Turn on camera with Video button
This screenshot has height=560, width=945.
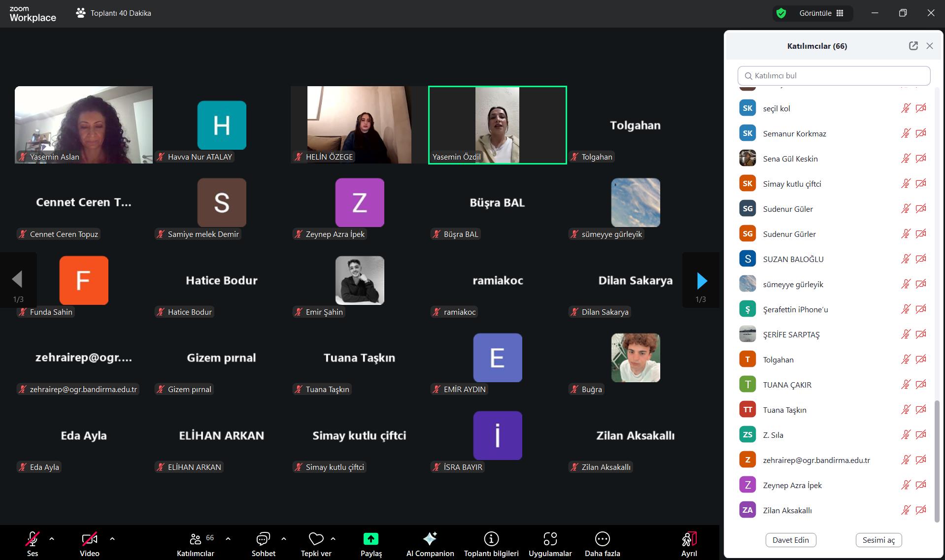point(89,539)
